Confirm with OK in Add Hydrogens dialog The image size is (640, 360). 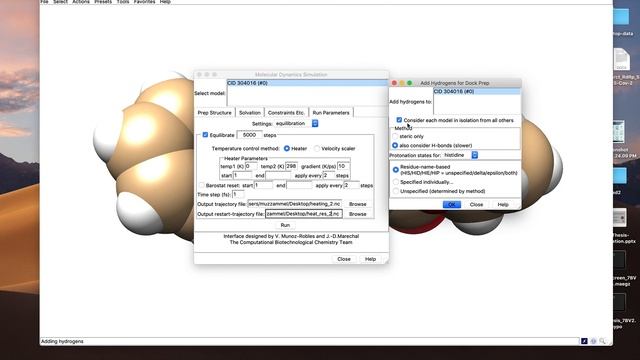tap(451, 204)
